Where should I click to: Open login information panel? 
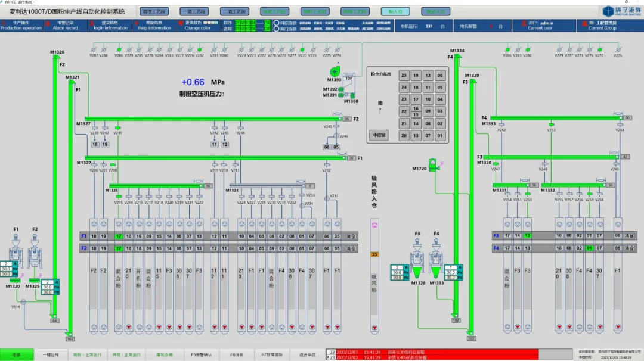[110, 26]
